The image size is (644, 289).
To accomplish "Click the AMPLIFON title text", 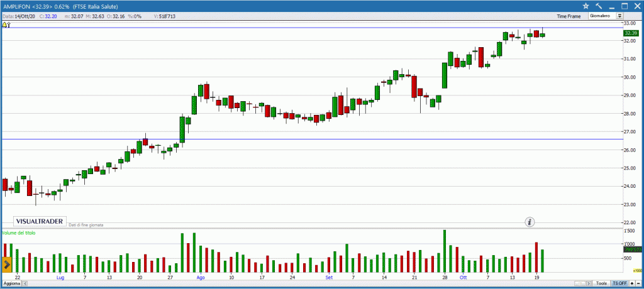I will (16, 6).
